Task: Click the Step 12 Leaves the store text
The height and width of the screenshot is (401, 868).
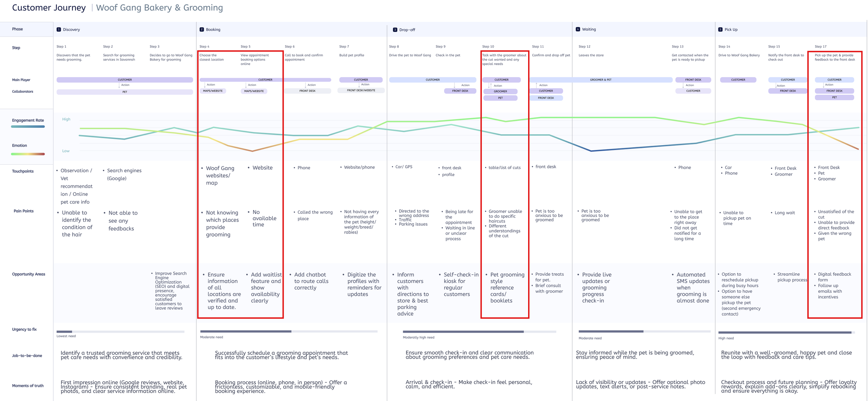Action: point(591,55)
